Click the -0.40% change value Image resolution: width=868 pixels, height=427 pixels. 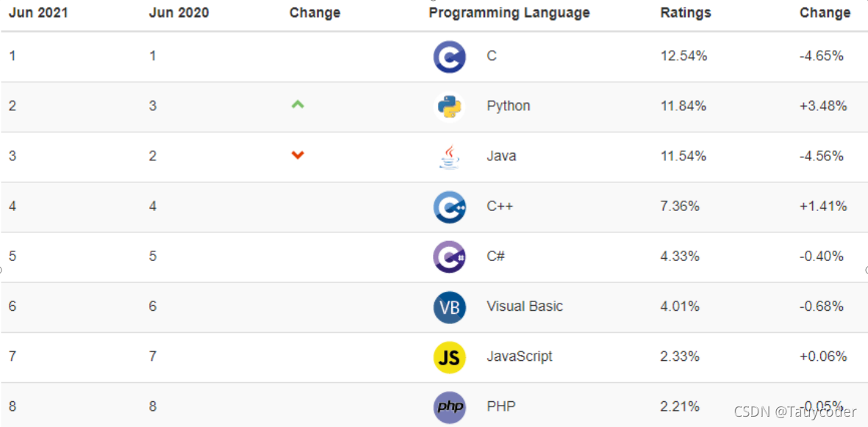click(x=822, y=256)
